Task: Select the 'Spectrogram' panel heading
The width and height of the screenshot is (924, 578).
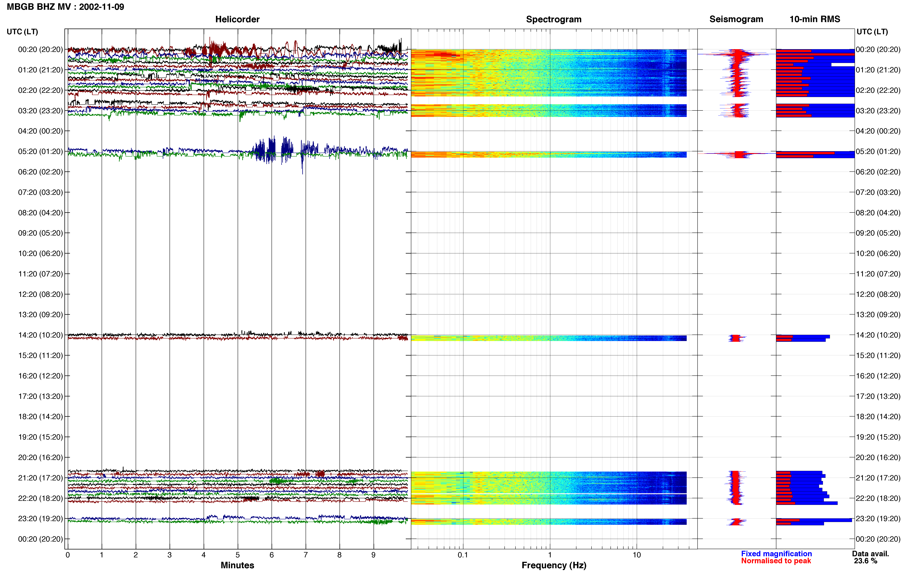Action: coord(554,19)
